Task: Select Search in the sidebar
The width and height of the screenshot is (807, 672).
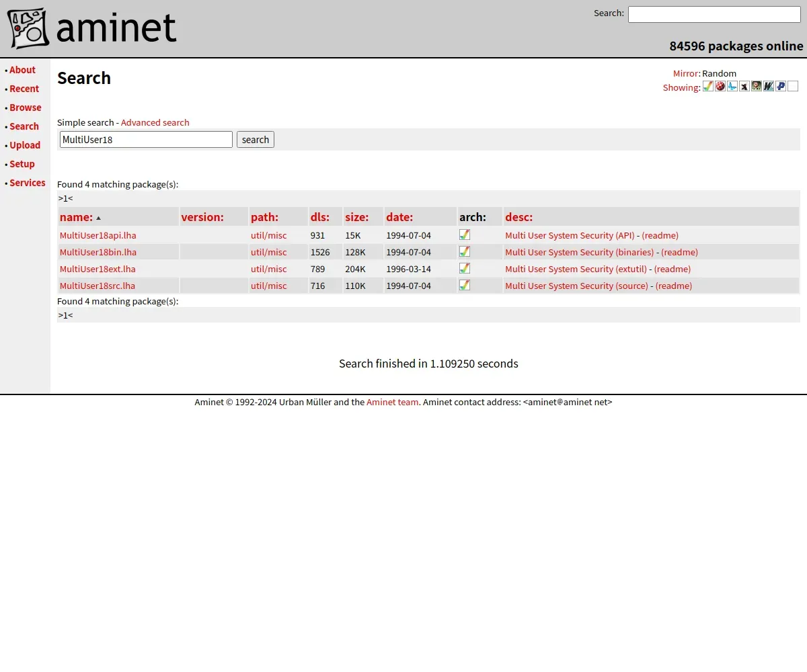Action: pos(24,126)
